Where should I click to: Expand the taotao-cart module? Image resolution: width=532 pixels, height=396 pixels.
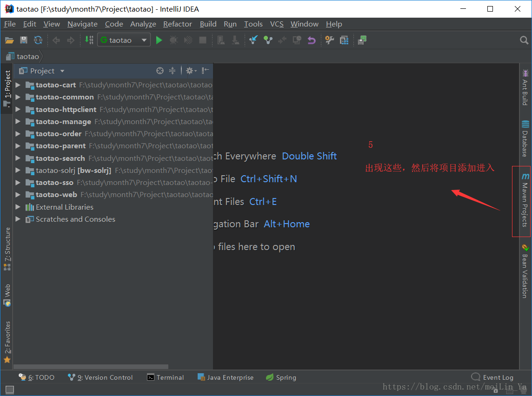pos(18,85)
